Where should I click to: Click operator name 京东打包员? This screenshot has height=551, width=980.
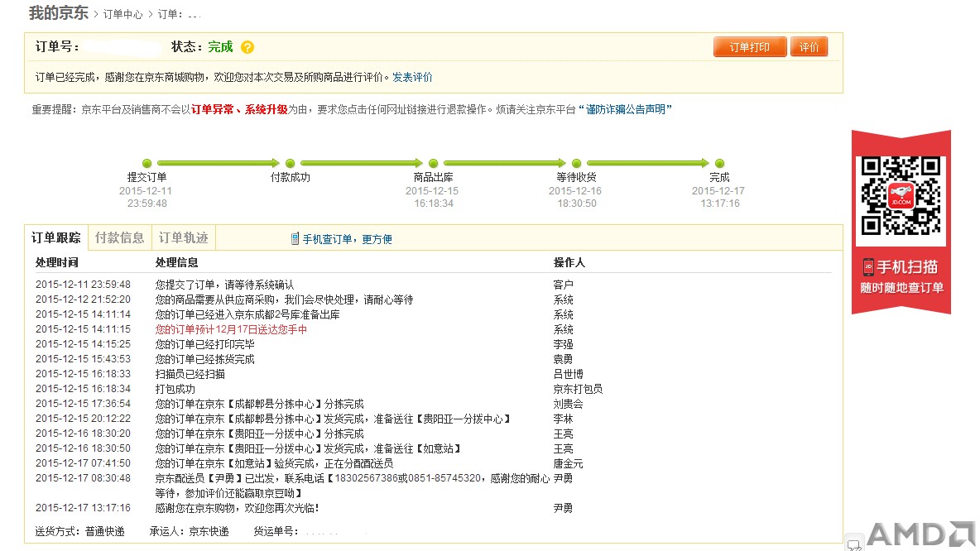pyautogui.click(x=578, y=389)
